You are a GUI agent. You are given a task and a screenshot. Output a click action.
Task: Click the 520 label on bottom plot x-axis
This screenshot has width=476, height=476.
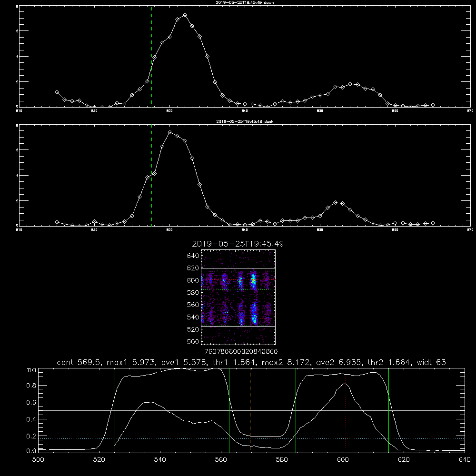99,460
